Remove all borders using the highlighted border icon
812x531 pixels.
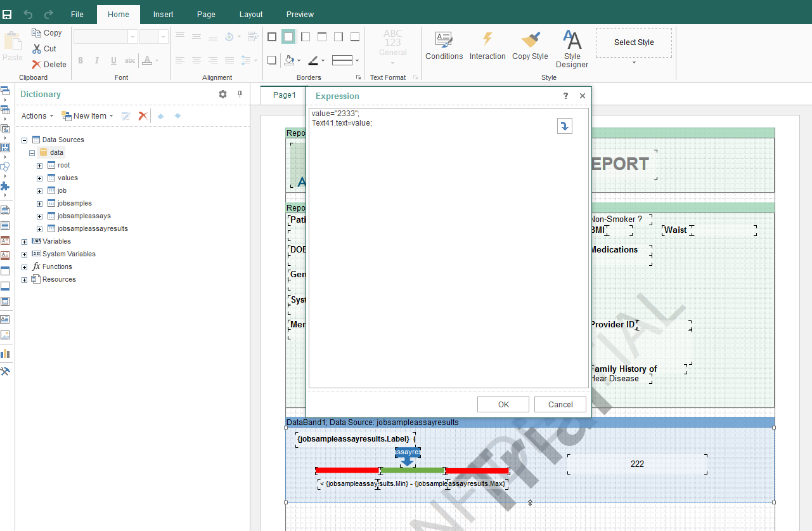tap(288, 37)
